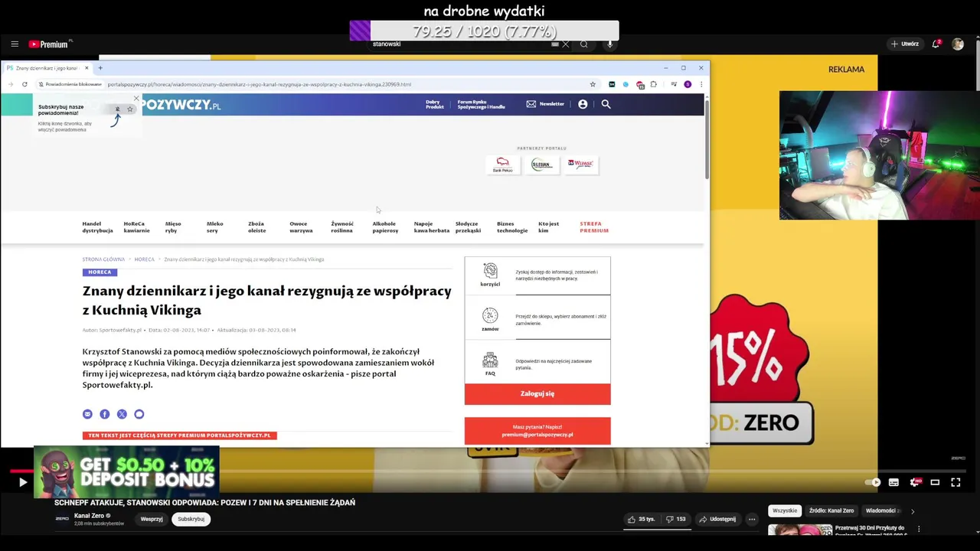
Task: Toggle the autoplay switch in player
Action: (x=873, y=482)
